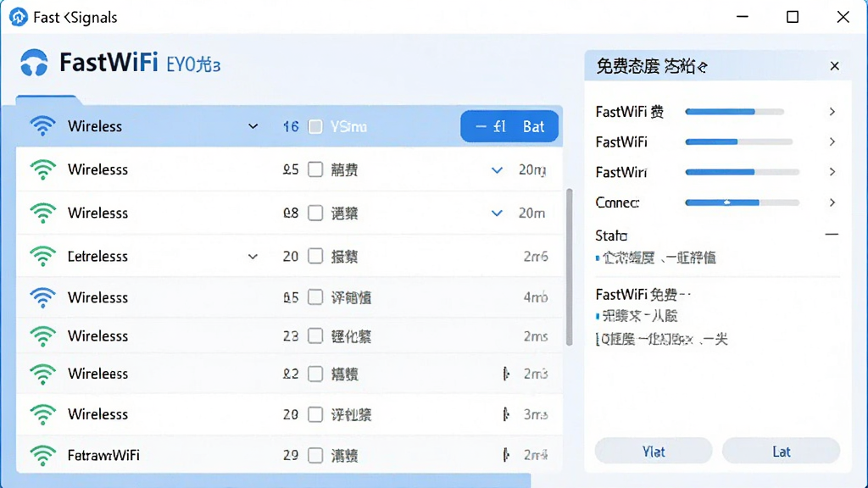Click the Wi-Fi icon of the Wirelesss 08 row

42,213
